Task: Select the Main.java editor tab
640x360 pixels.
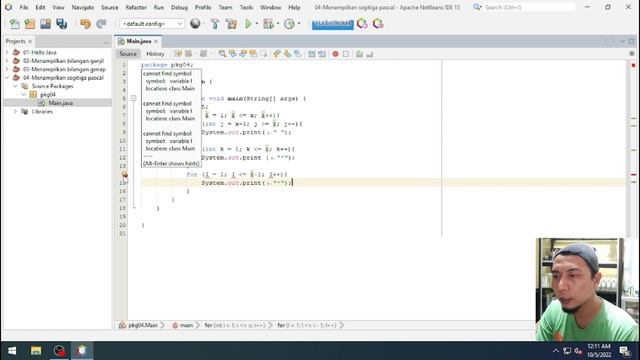Action: pos(139,41)
